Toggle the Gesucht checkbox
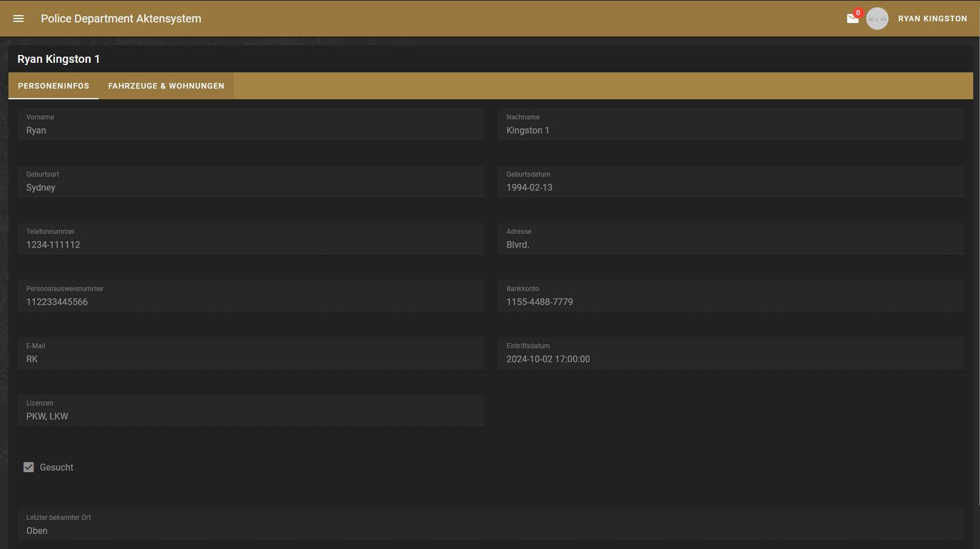 point(29,467)
